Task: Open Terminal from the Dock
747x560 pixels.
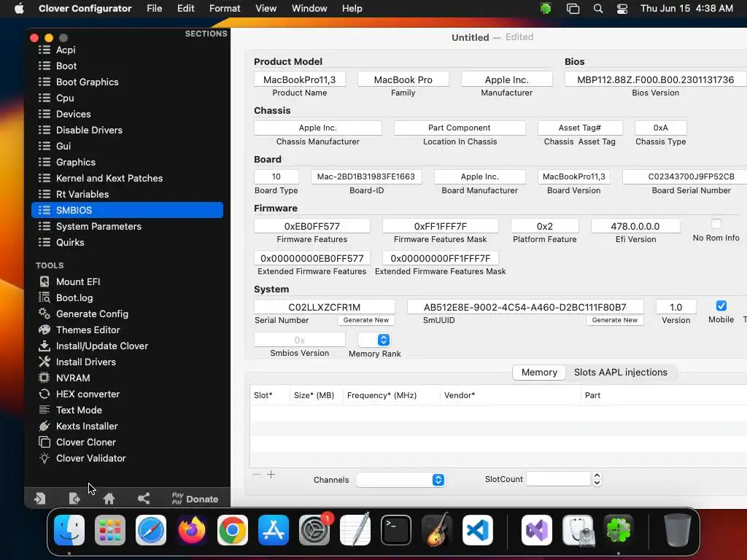Action: coord(396,530)
